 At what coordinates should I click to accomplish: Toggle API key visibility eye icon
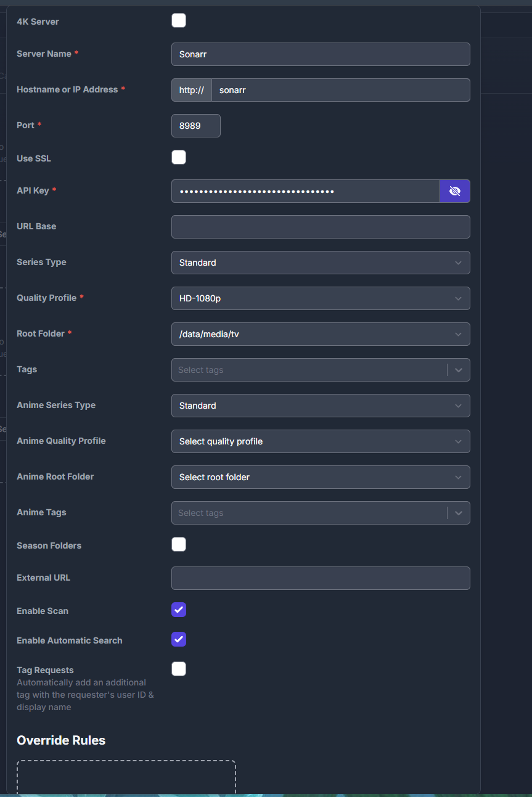coord(455,191)
